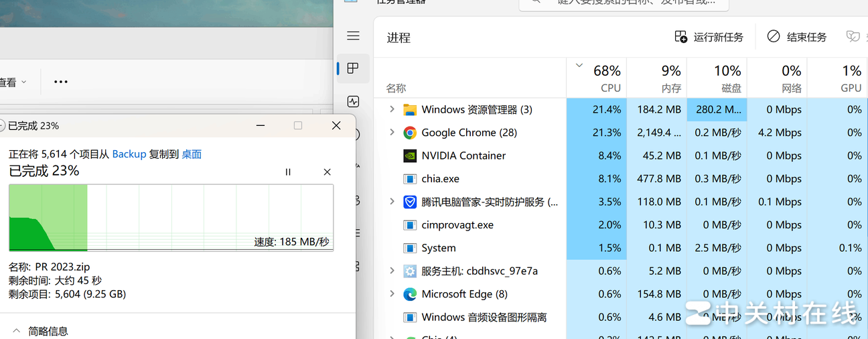Sort processes by GPU column
Viewport: 868px width, 339px height.
(837, 78)
